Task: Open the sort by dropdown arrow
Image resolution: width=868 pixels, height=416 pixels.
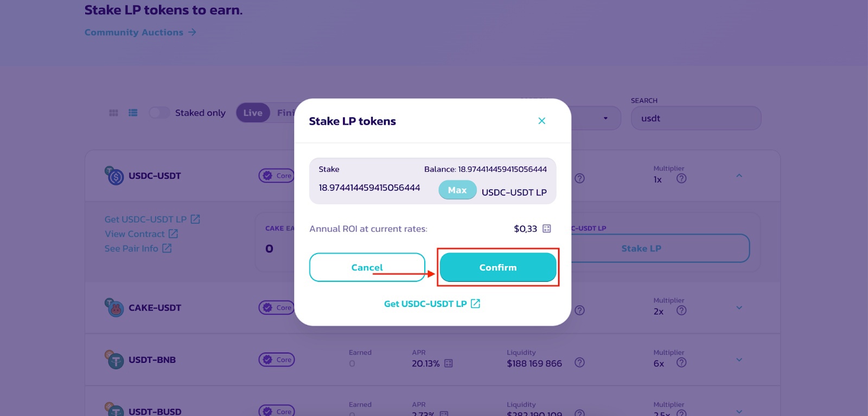Action: point(605,118)
